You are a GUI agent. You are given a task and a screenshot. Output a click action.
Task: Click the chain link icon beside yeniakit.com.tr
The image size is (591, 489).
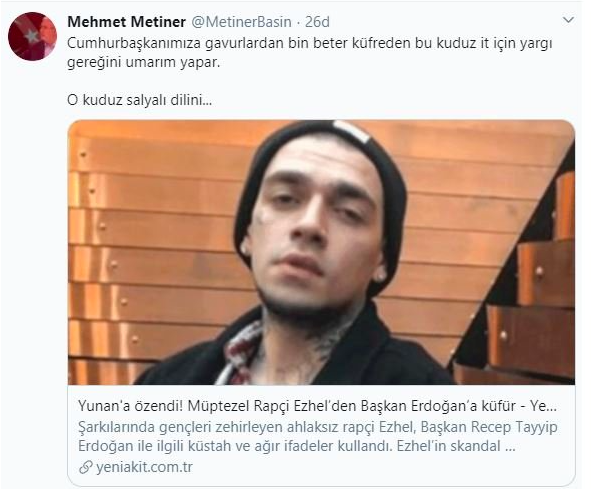tap(86, 468)
